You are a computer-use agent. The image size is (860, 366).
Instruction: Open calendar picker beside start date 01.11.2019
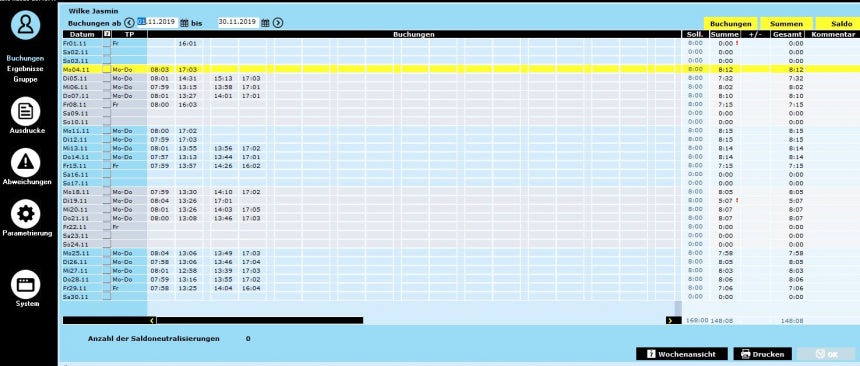(x=184, y=23)
